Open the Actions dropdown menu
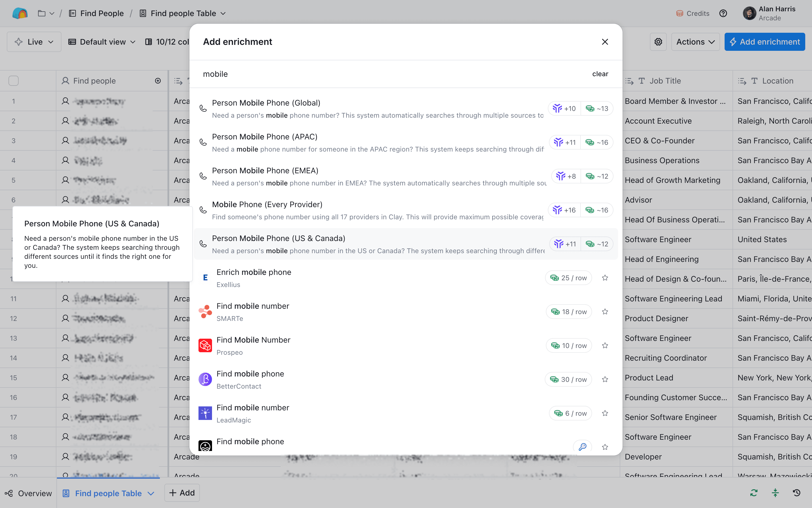The width and height of the screenshot is (812, 508). (695, 42)
